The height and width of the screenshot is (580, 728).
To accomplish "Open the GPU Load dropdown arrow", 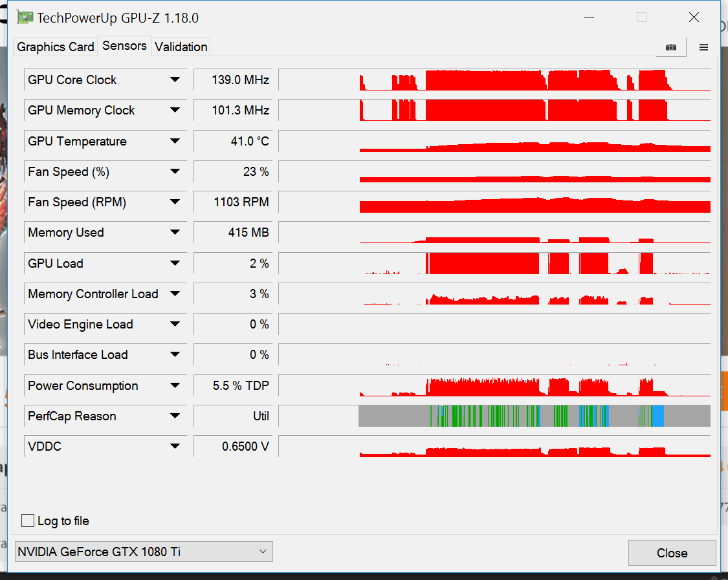I will (175, 264).
